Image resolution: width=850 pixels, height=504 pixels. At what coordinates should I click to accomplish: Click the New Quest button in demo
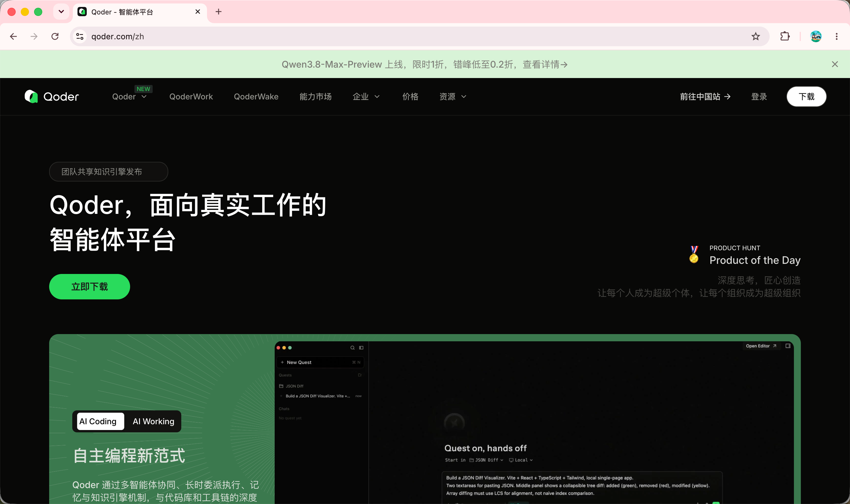(320, 362)
